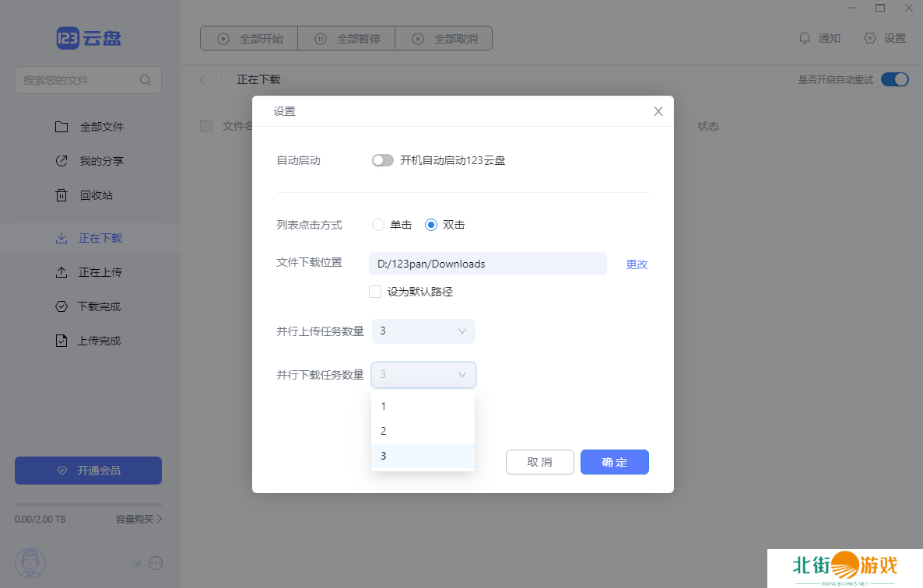Close the settings dialog with X
This screenshot has width=923, height=588.
658,111
